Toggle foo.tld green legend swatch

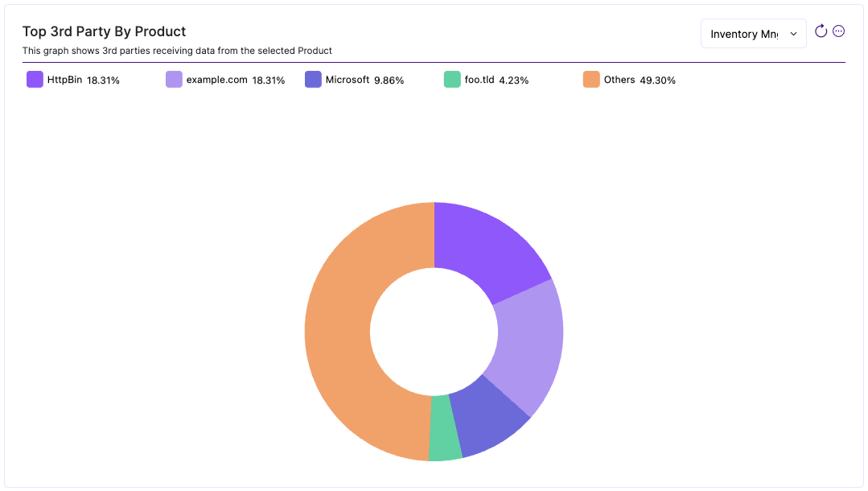click(x=452, y=79)
